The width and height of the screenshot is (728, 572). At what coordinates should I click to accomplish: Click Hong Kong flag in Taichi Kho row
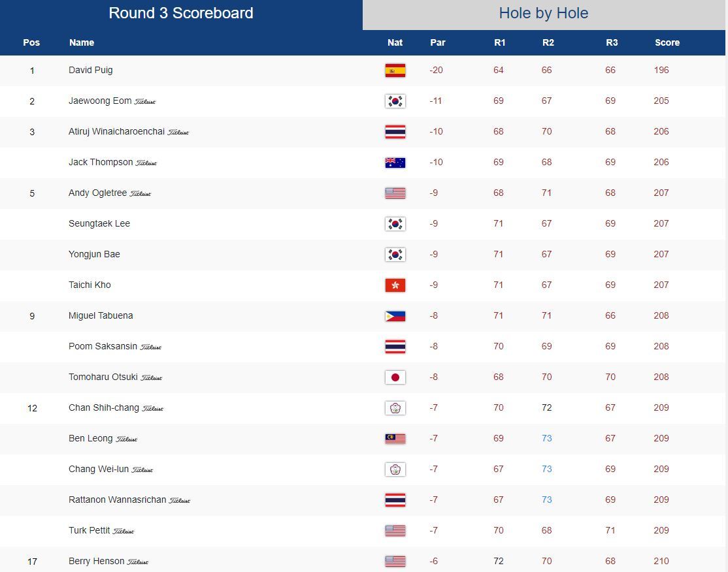point(395,285)
